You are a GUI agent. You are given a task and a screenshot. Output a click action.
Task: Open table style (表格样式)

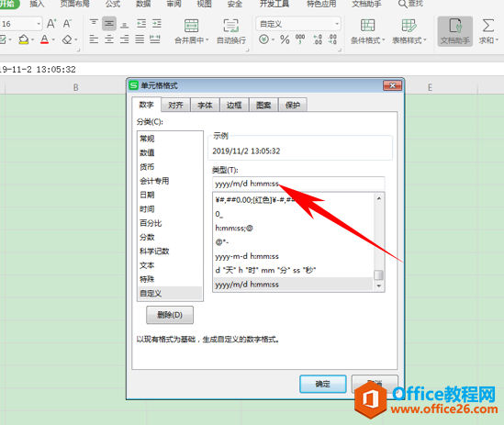(409, 31)
